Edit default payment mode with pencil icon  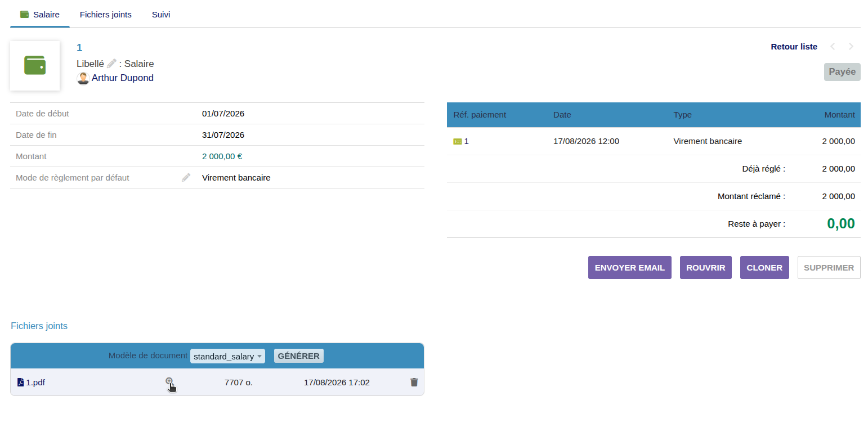tap(186, 178)
